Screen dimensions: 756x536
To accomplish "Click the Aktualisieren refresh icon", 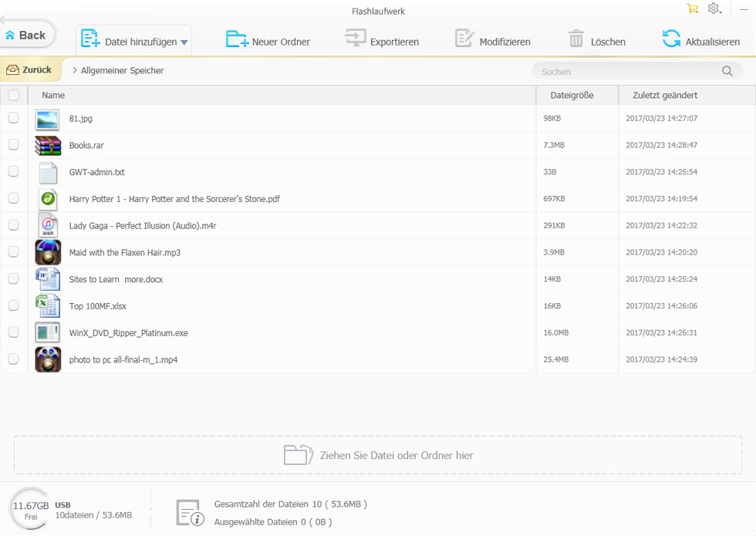I will pos(671,39).
